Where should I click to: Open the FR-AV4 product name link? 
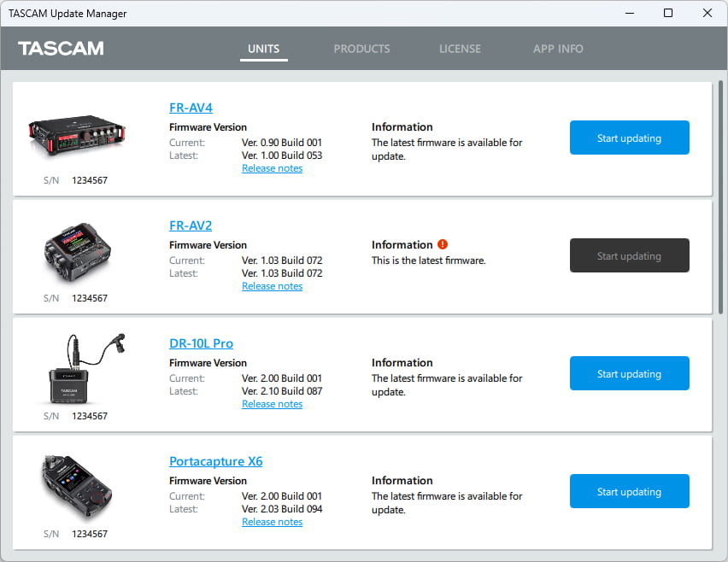click(x=191, y=108)
